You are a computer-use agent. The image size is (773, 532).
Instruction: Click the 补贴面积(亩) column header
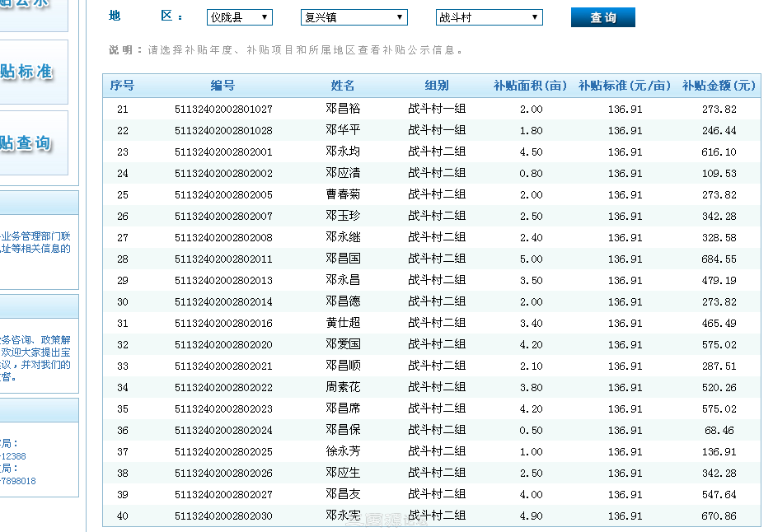pos(531,86)
